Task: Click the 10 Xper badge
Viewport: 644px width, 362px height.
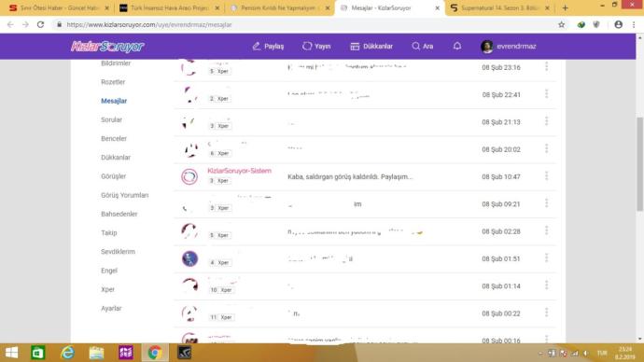Action: (222, 290)
